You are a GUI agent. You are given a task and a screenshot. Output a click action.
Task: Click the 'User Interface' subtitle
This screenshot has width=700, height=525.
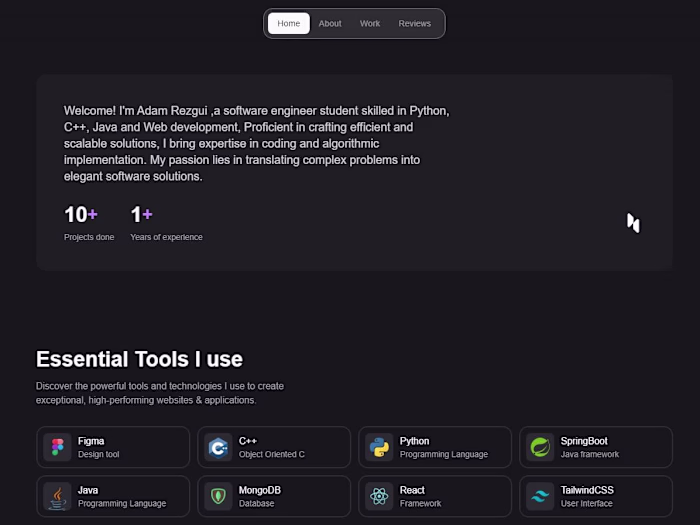pos(587,504)
